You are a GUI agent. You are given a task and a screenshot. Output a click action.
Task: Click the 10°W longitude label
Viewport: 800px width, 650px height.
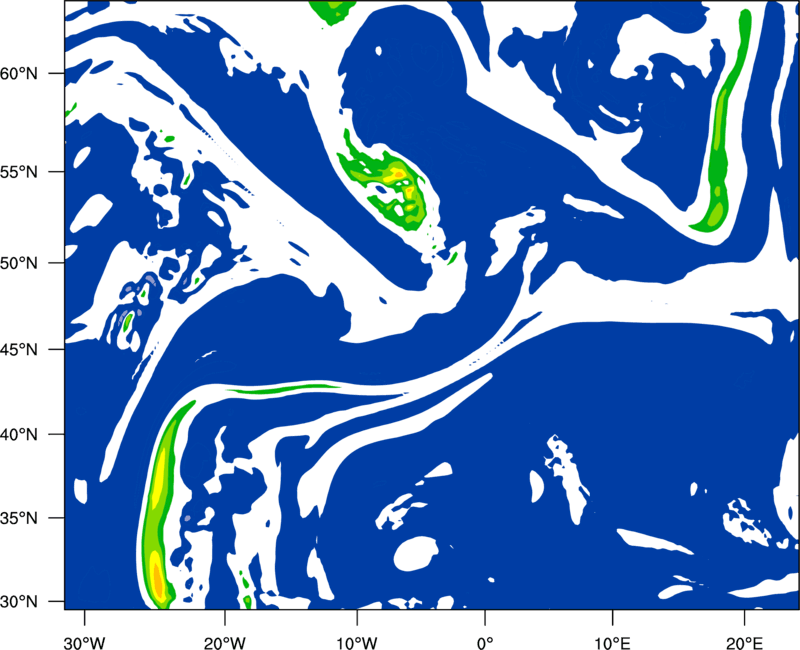pyautogui.click(x=357, y=643)
